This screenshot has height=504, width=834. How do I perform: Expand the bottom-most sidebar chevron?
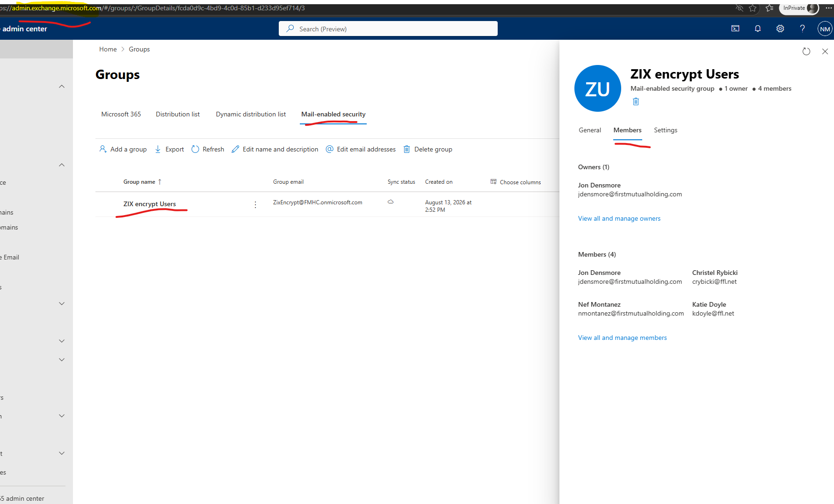(62, 453)
